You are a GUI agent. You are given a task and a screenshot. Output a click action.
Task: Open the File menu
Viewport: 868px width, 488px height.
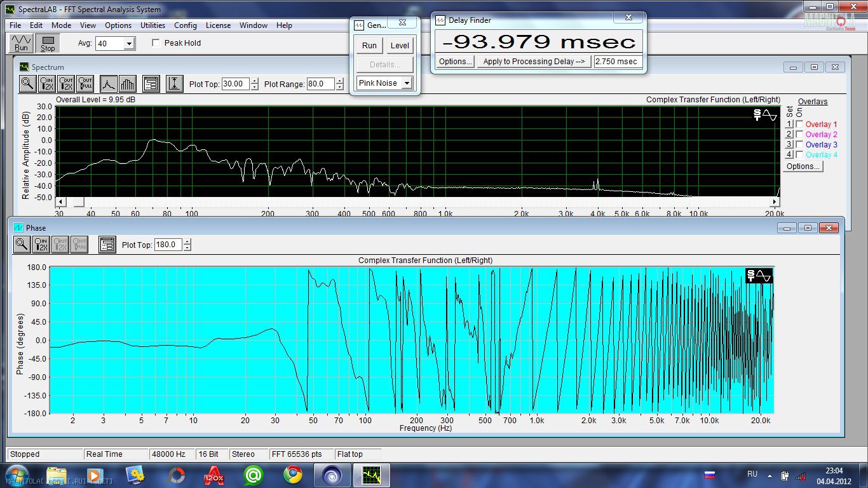pyautogui.click(x=15, y=25)
